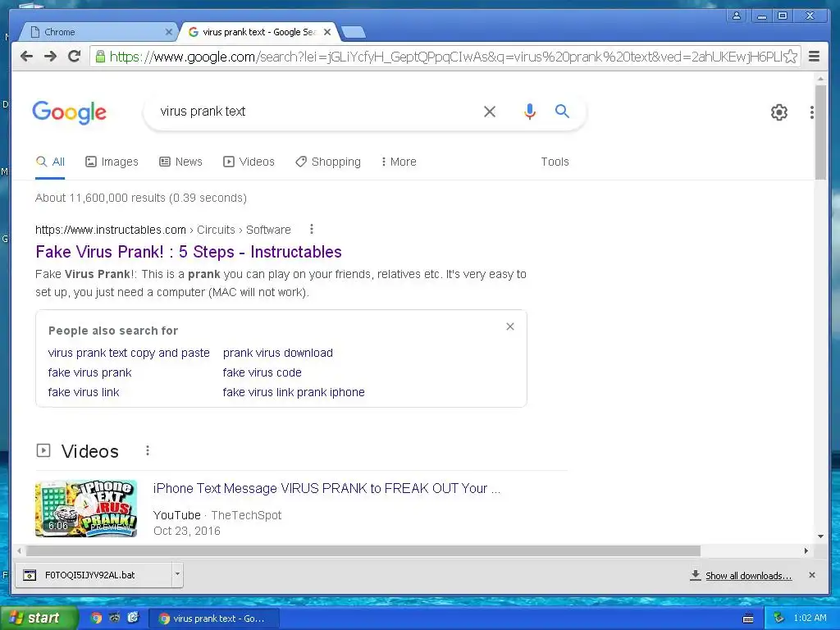Open Google settings gear icon
This screenshot has height=630, width=840.
[779, 112]
